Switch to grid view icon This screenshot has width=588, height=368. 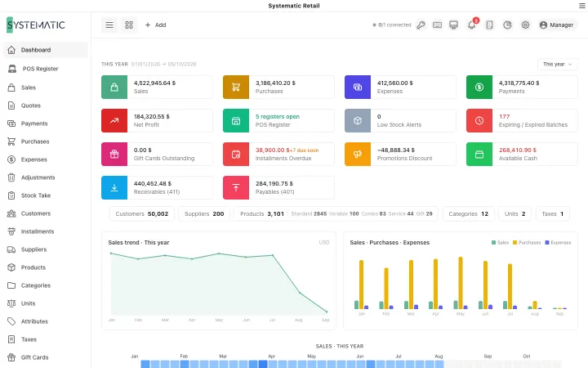click(x=129, y=25)
